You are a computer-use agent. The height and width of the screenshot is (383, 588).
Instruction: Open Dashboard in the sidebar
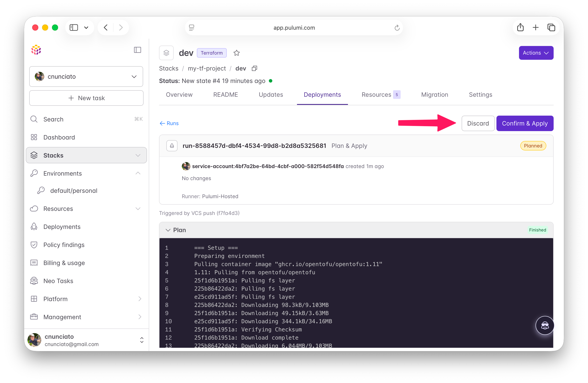tap(86, 137)
